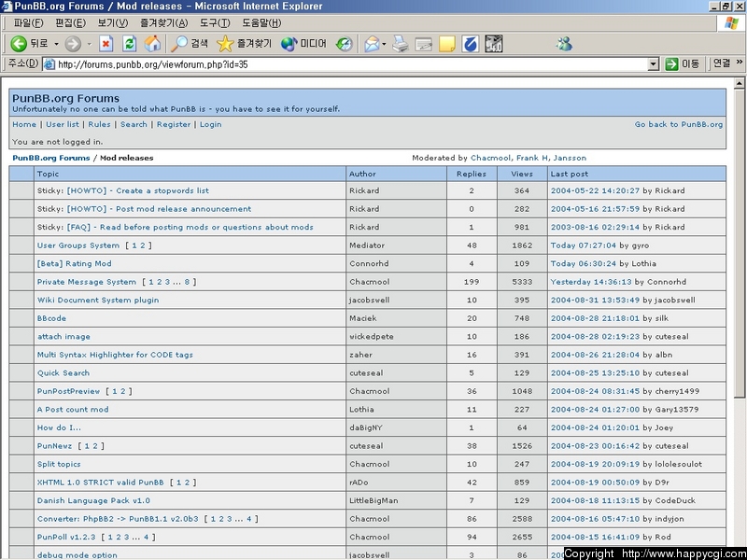The height and width of the screenshot is (560, 747).
Task: Click the vertical scrollbar thumb
Action: (740, 243)
